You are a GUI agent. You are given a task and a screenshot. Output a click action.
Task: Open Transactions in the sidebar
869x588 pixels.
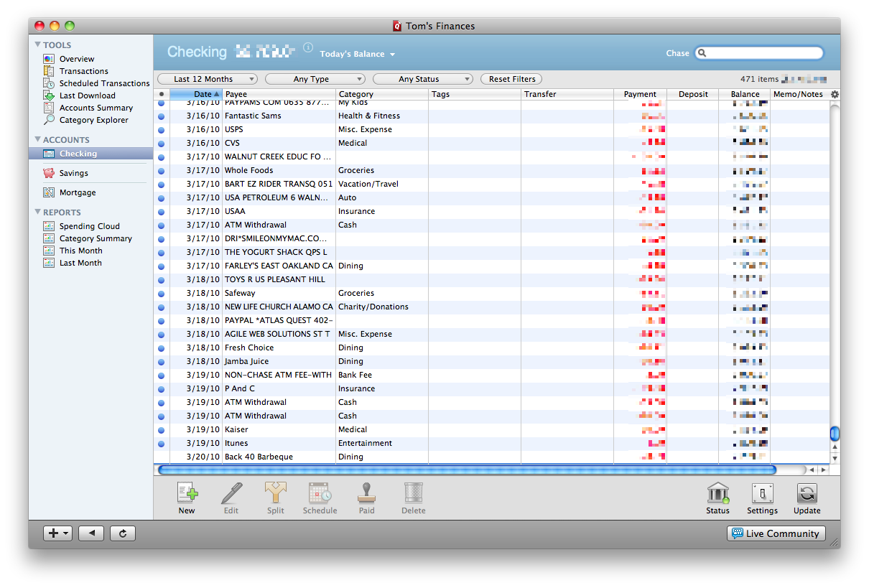[x=84, y=71]
